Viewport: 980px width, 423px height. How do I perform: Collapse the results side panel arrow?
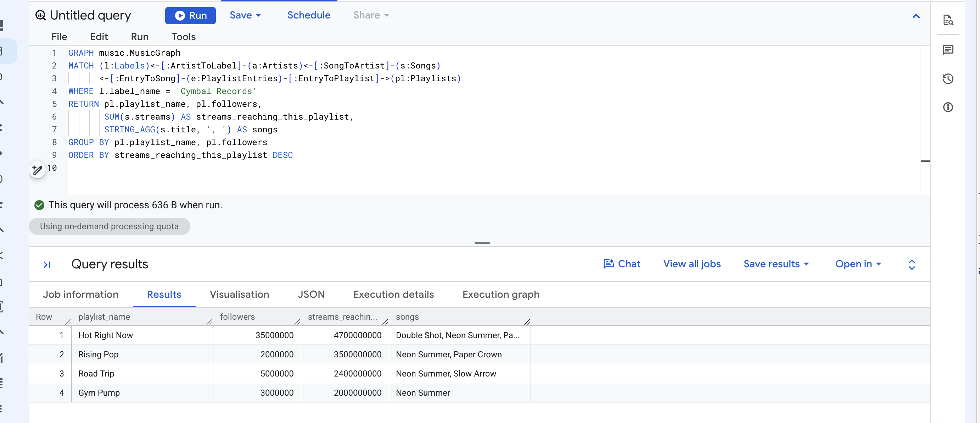(47, 265)
